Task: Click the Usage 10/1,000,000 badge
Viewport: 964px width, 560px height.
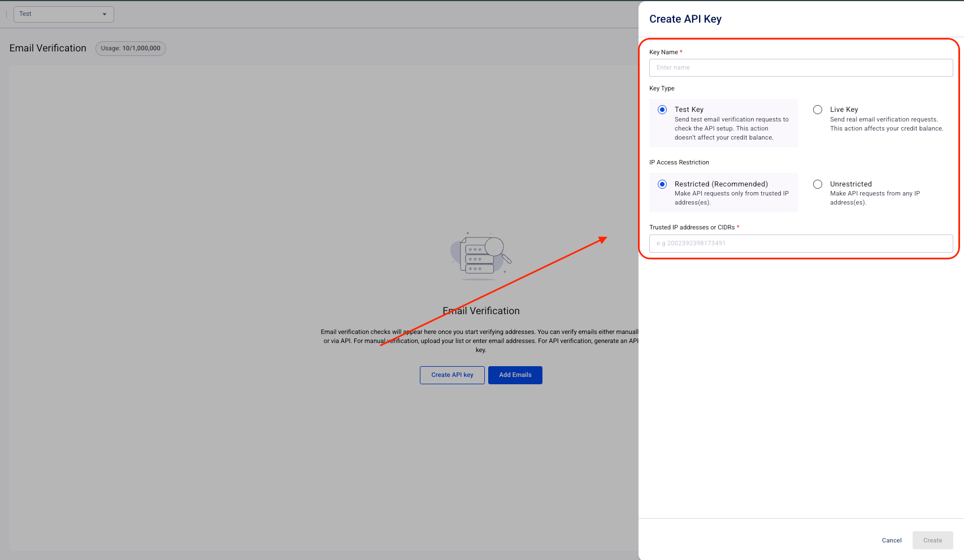Action: (131, 49)
